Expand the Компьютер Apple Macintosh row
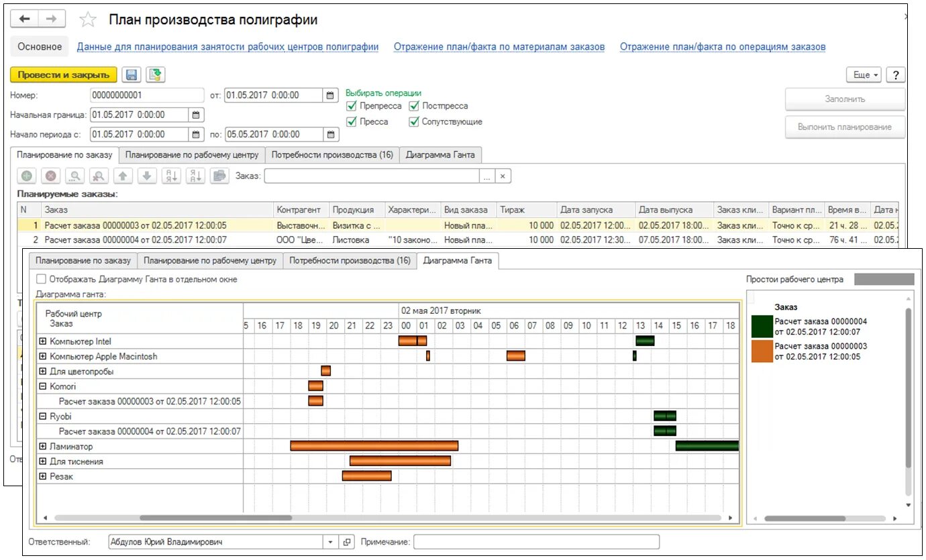This screenshot has height=560, width=926. [x=43, y=357]
